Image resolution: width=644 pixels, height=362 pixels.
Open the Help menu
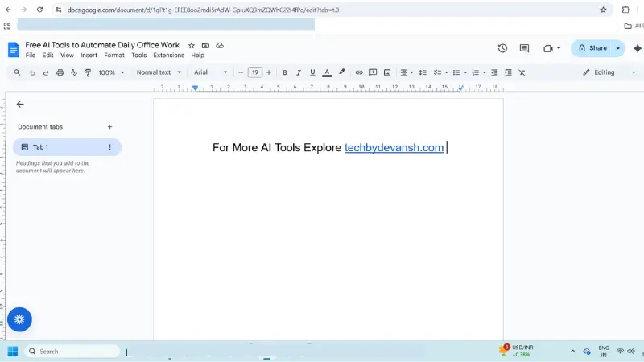pyautogui.click(x=197, y=55)
